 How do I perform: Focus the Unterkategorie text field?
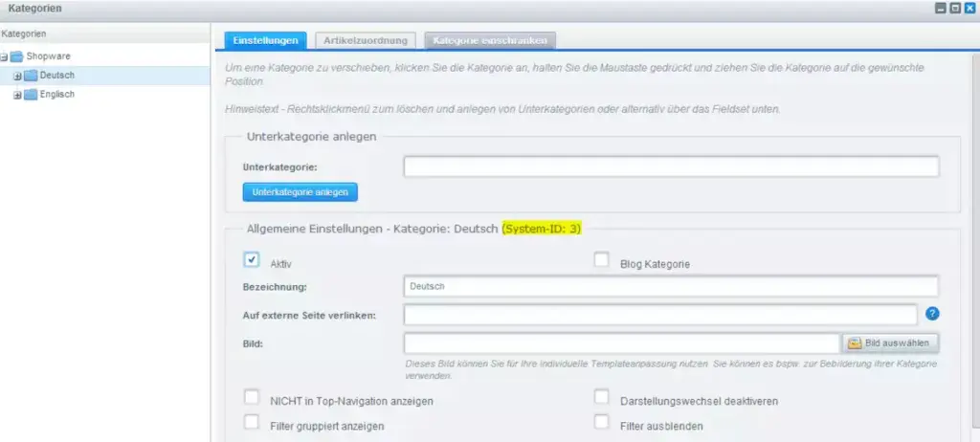point(670,167)
